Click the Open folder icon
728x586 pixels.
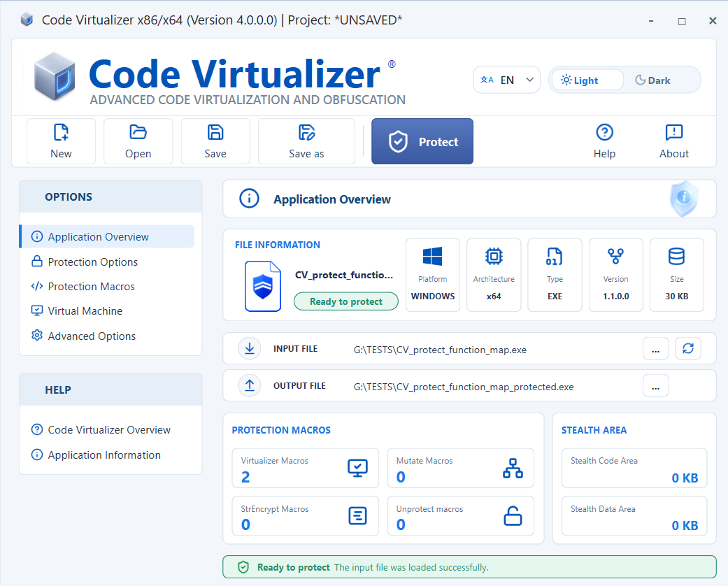point(138,132)
